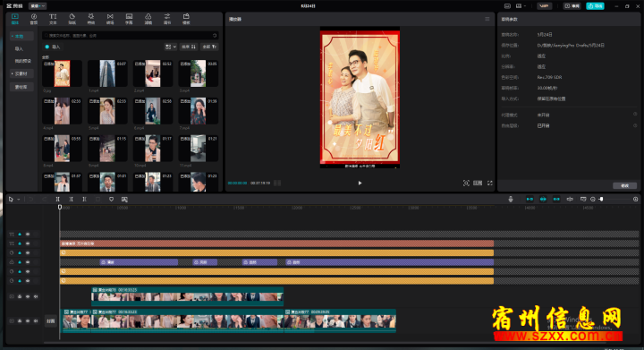Viewport: 644px width, 350px height.
Task: Toggle linkage icon in timeline toolbar
Action: coord(556,200)
